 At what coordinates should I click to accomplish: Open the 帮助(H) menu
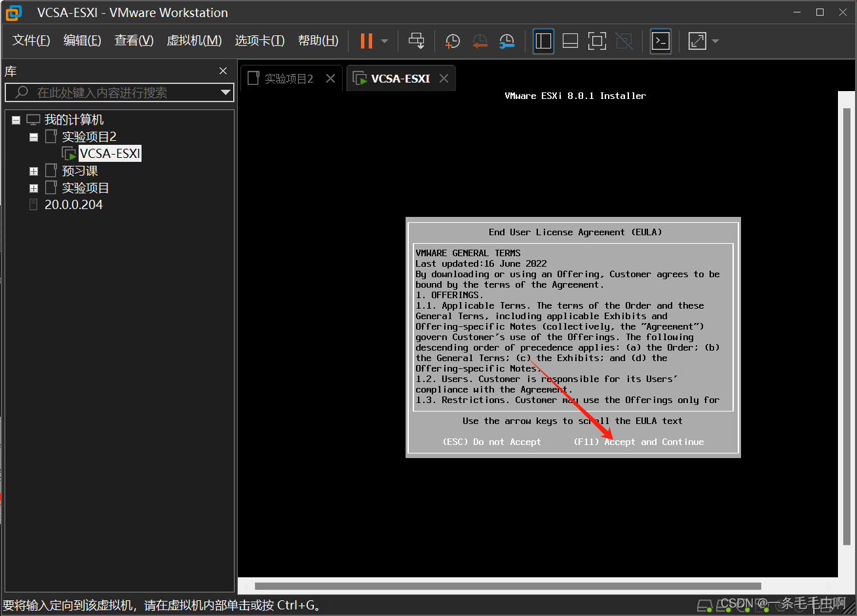click(x=318, y=41)
